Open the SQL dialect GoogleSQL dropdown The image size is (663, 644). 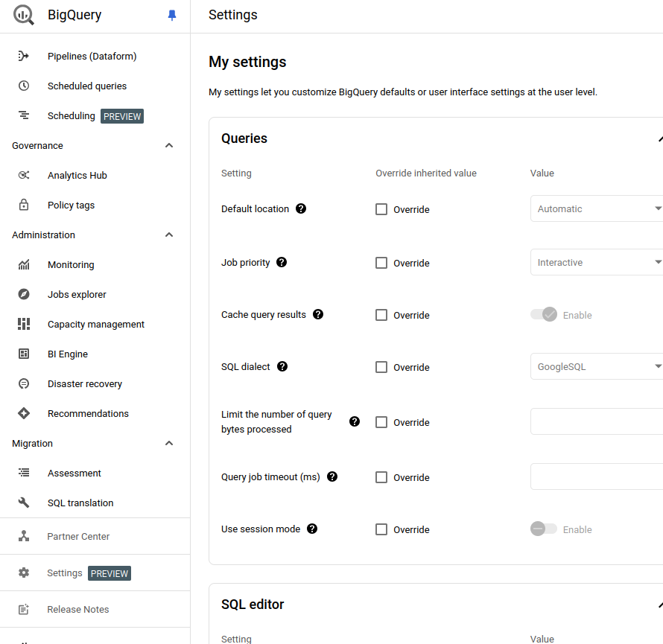pos(597,366)
